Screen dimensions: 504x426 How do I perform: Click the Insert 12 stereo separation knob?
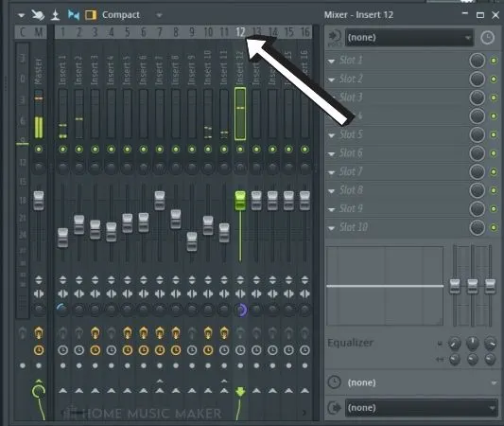(240, 310)
